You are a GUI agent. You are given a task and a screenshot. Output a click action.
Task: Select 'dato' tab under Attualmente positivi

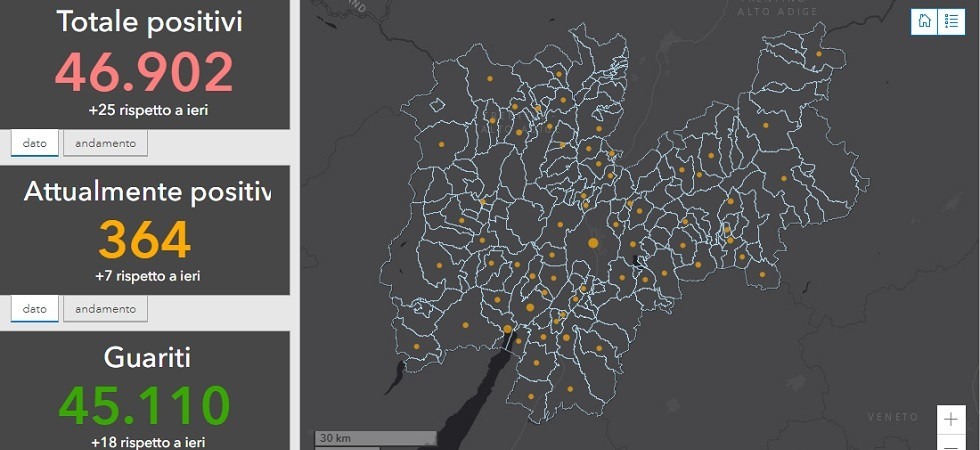tap(35, 309)
